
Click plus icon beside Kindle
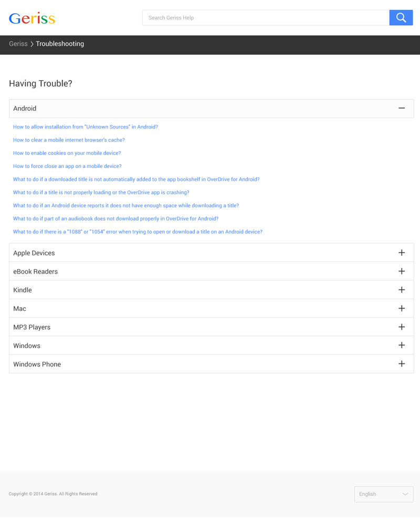coord(402,290)
